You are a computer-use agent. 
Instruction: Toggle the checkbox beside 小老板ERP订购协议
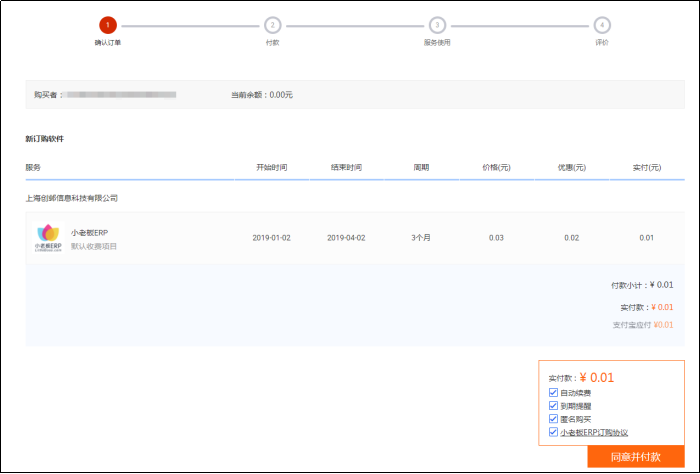pyautogui.click(x=554, y=432)
